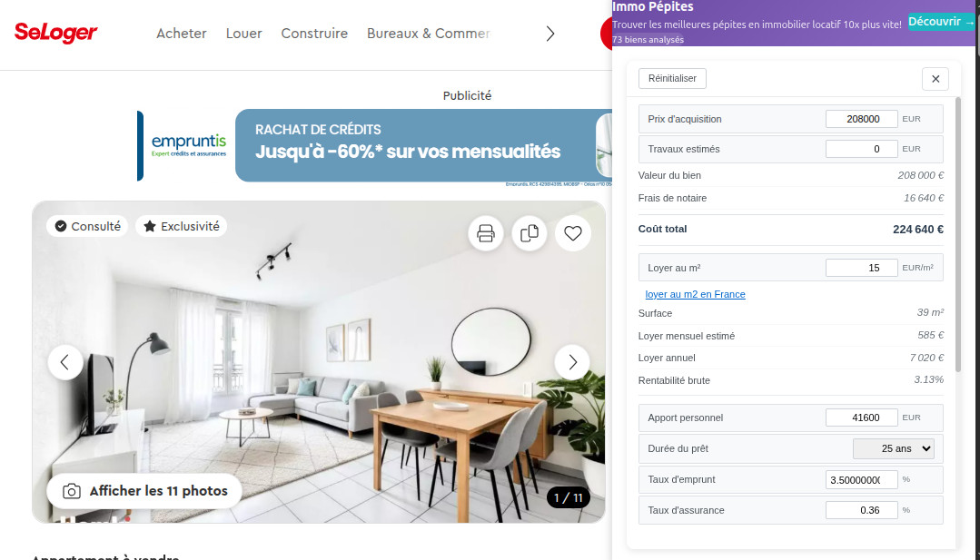Show all photos with Afficher les 11 photos
Image resolution: width=980 pixels, height=560 pixels.
(x=145, y=491)
